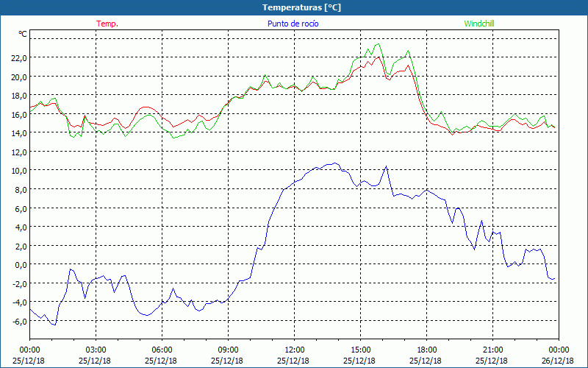588x368 pixels.
Task: Click the 09:00 time axis label
Action: pyautogui.click(x=229, y=350)
